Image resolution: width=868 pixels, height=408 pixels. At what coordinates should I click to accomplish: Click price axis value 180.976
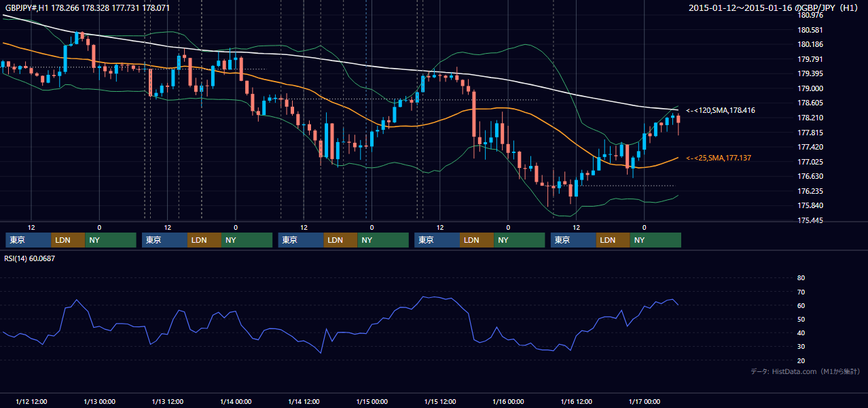pyautogui.click(x=810, y=15)
